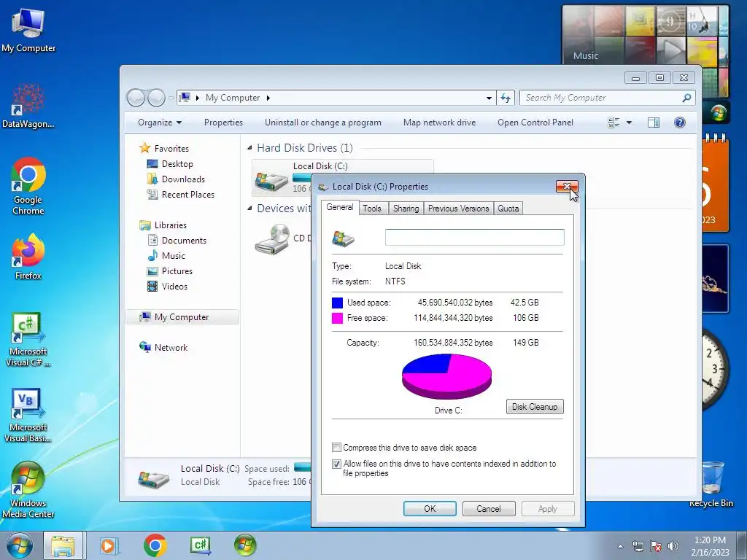Click the taskbar clock and date

click(x=711, y=546)
